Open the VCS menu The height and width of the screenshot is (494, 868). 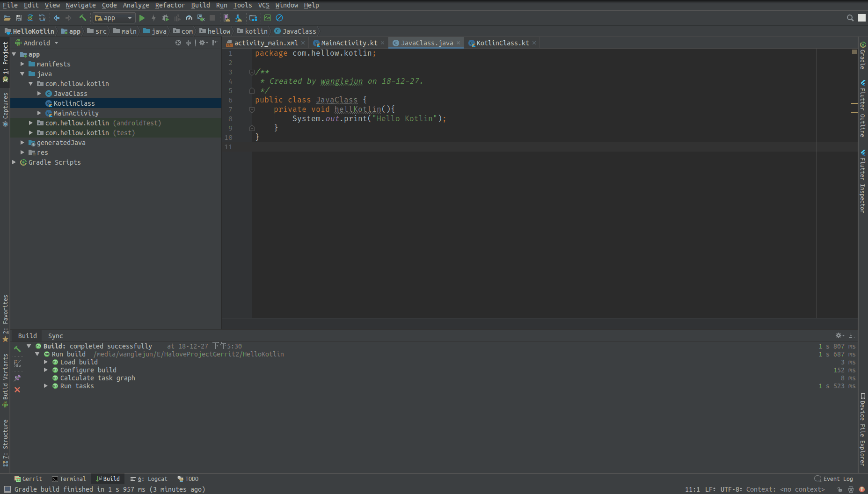tap(263, 5)
